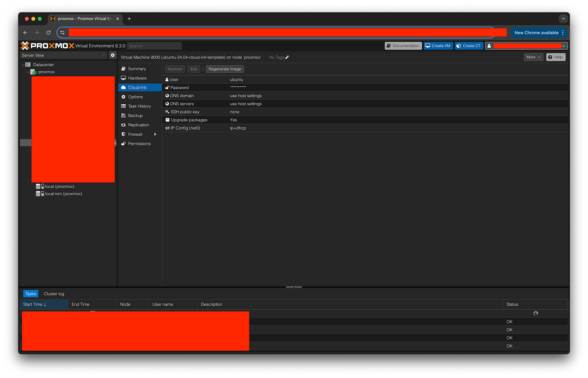Select the DNS servers row
The width and height of the screenshot is (588, 378).
coord(365,104)
